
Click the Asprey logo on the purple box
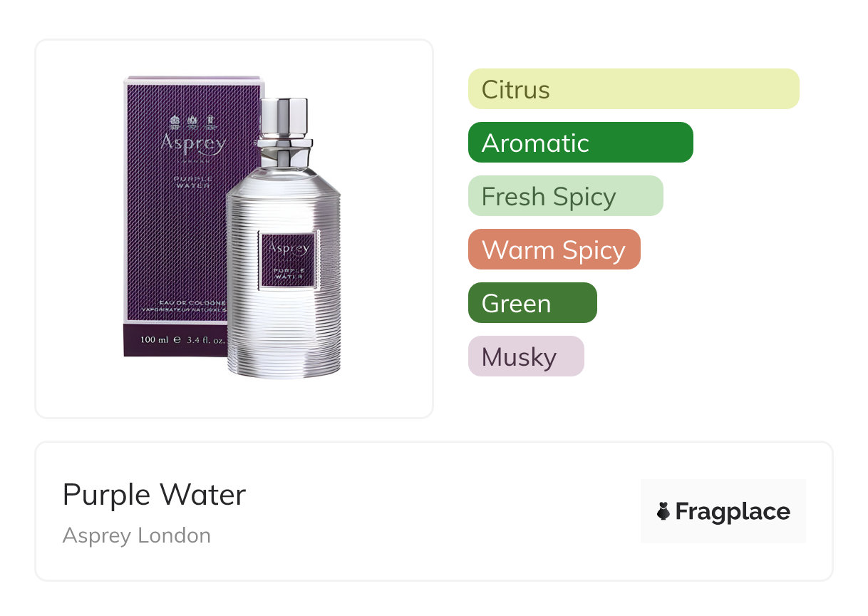point(192,143)
